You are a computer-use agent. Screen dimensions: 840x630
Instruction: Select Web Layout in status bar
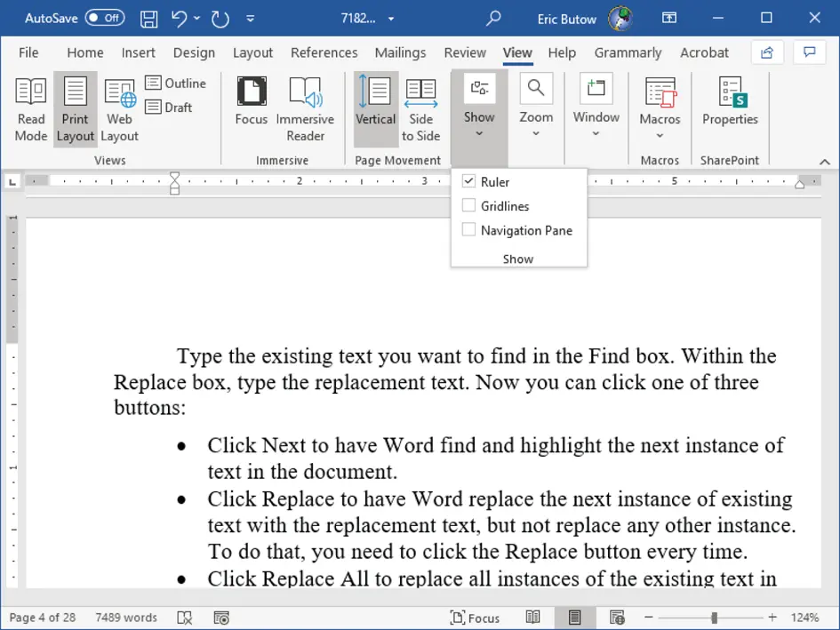[617, 618]
